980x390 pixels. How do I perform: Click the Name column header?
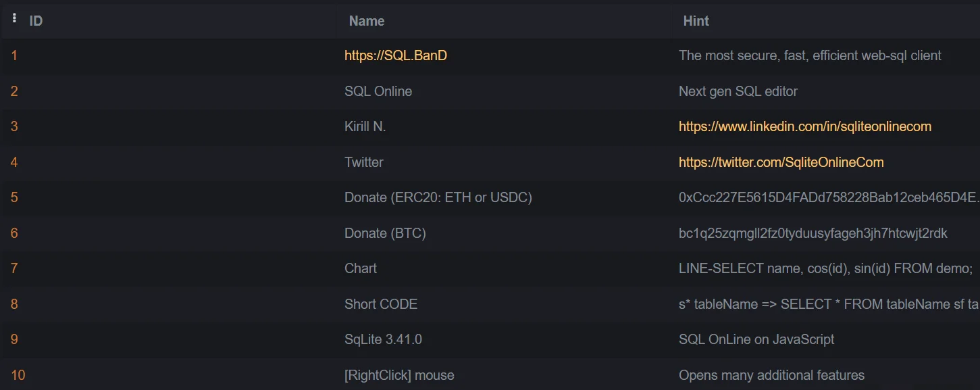pyautogui.click(x=367, y=21)
